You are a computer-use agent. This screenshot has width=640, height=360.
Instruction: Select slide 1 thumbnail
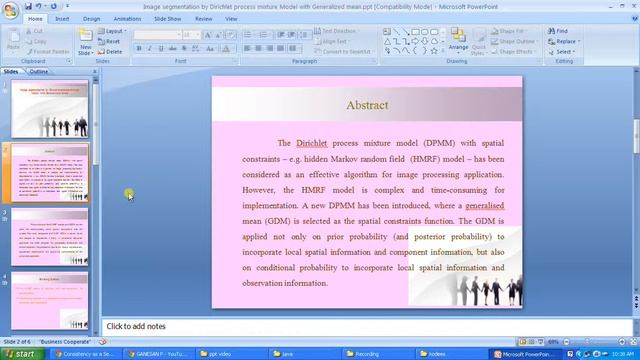click(49, 109)
